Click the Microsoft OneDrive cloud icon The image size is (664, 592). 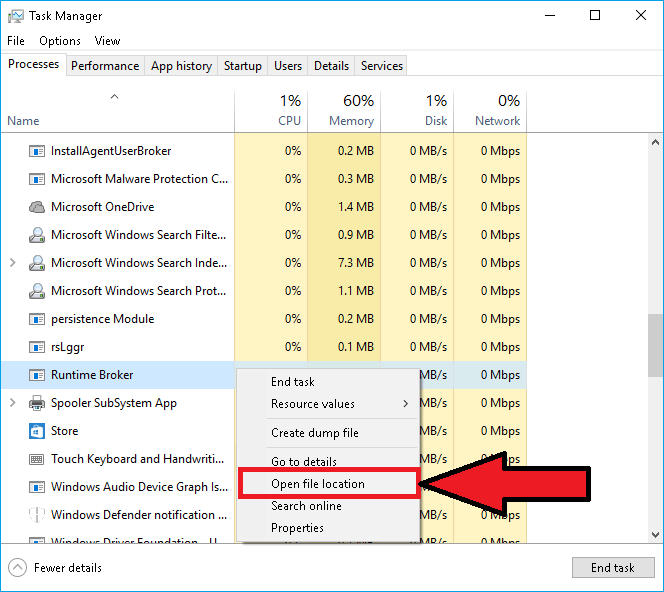pos(37,207)
